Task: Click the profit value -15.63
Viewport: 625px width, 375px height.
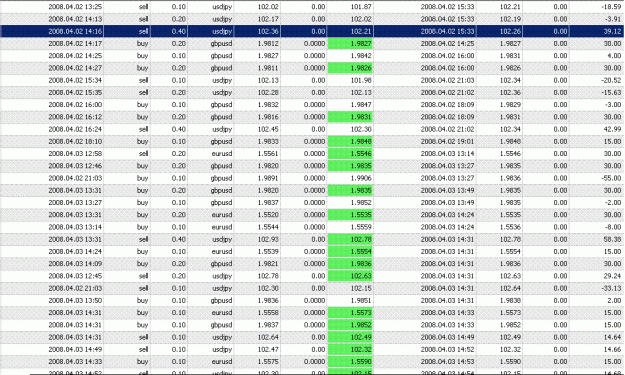Action: (611, 92)
